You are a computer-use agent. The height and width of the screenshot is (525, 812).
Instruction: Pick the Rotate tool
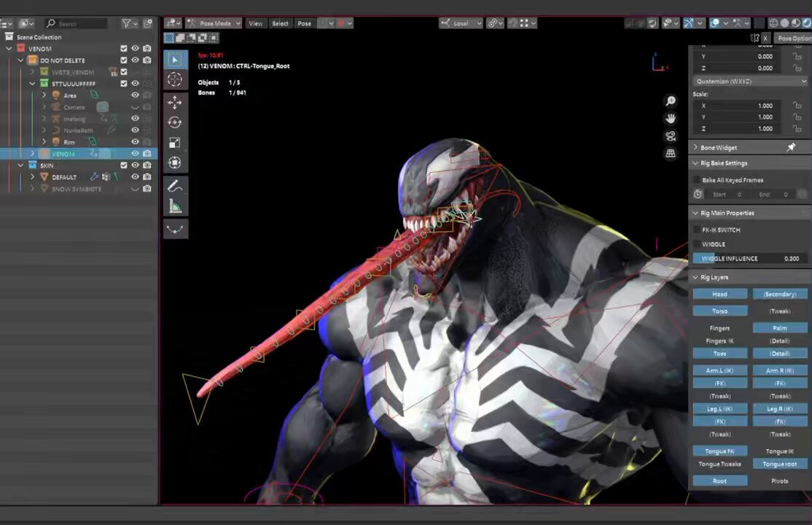coord(175,122)
